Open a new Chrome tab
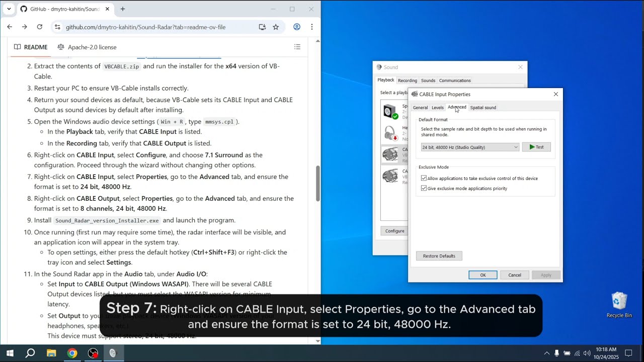The height and width of the screenshot is (362, 644). click(x=123, y=9)
